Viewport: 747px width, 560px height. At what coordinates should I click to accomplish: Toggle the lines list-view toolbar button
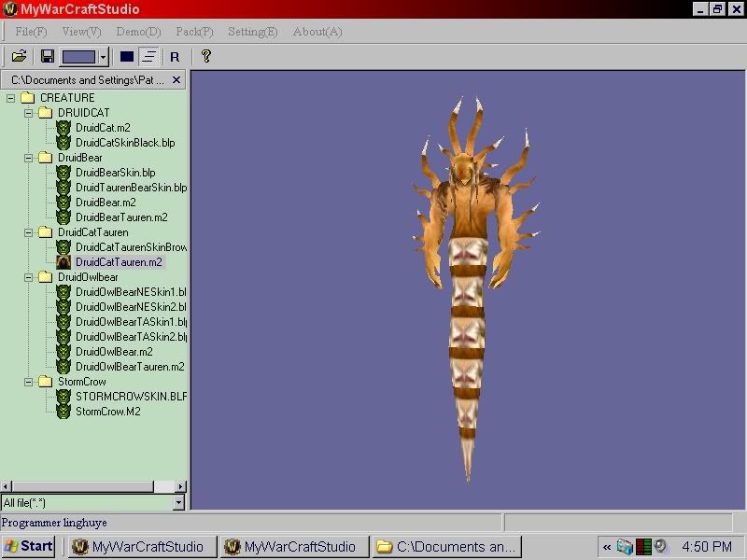(x=148, y=57)
